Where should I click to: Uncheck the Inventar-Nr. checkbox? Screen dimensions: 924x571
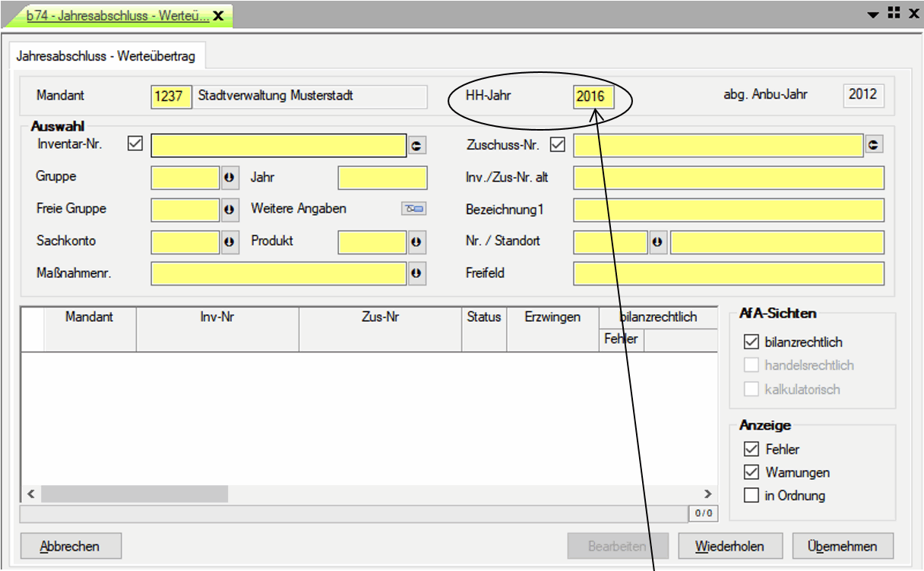coord(136,143)
